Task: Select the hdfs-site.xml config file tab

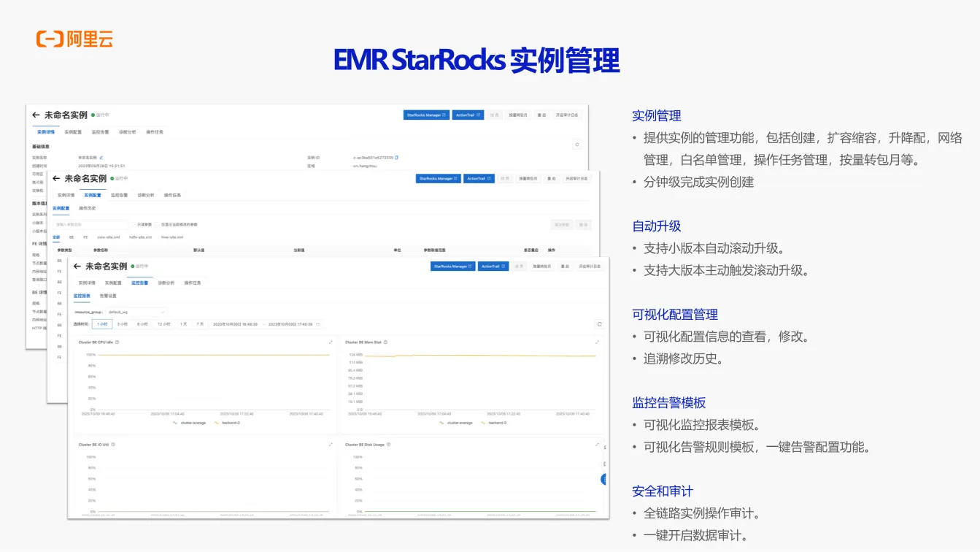Action: (x=141, y=237)
